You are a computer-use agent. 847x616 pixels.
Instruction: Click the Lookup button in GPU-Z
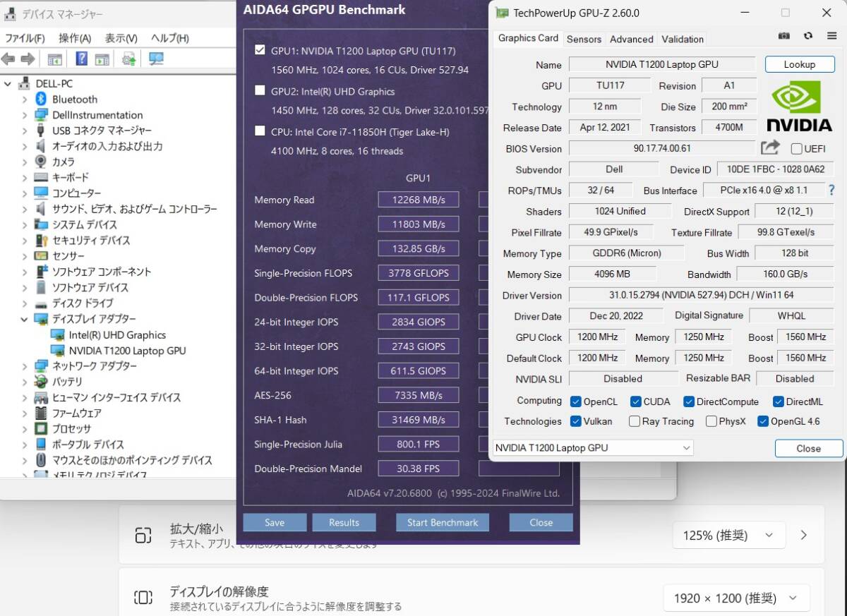click(x=799, y=64)
